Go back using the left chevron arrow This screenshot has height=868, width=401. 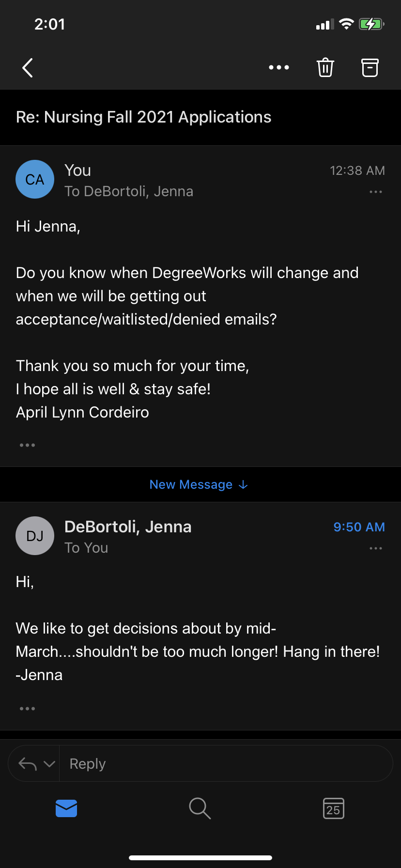tap(28, 68)
